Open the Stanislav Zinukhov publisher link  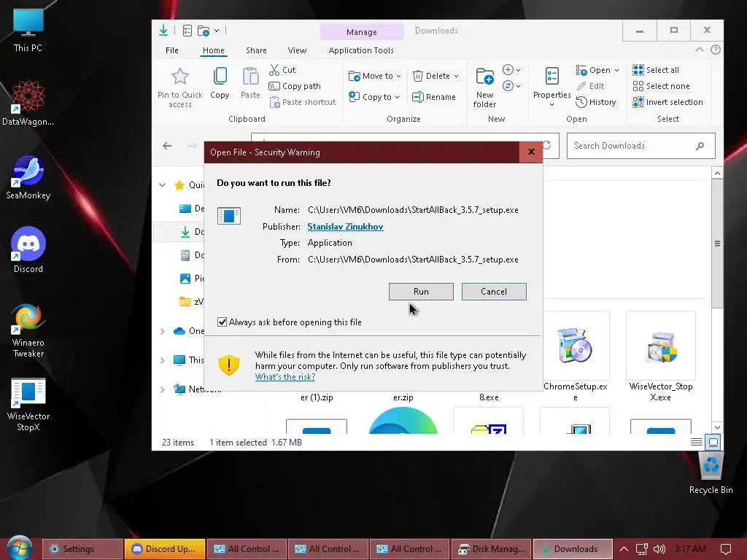coord(345,227)
